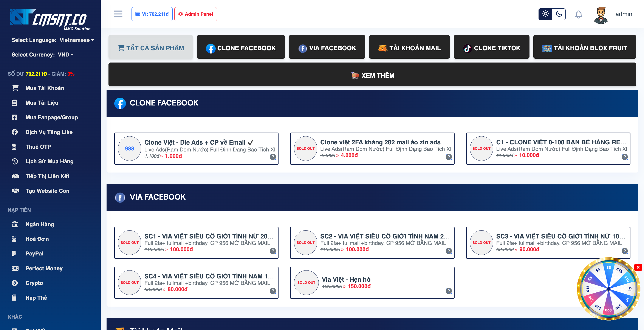Close the lucky wheel popup

click(638, 267)
